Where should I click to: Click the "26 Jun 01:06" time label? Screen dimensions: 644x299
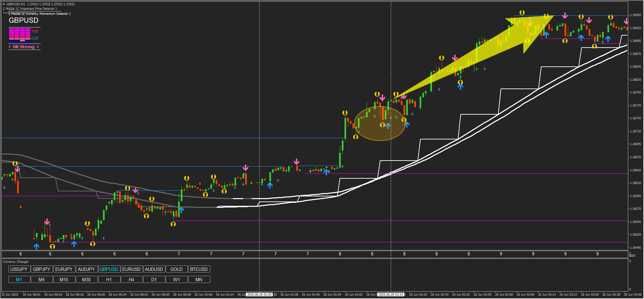[203, 295]
